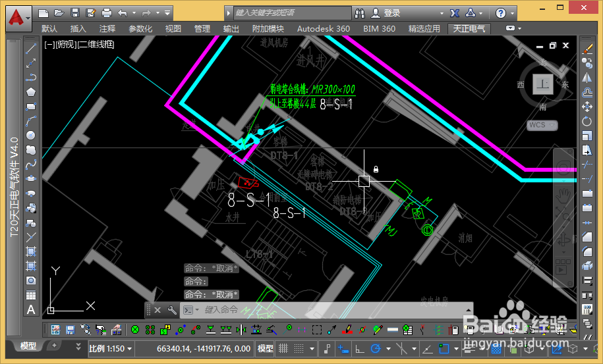The height and width of the screenshot is (364, 603).
Task: Select the Spline tool
Action: 31,165
